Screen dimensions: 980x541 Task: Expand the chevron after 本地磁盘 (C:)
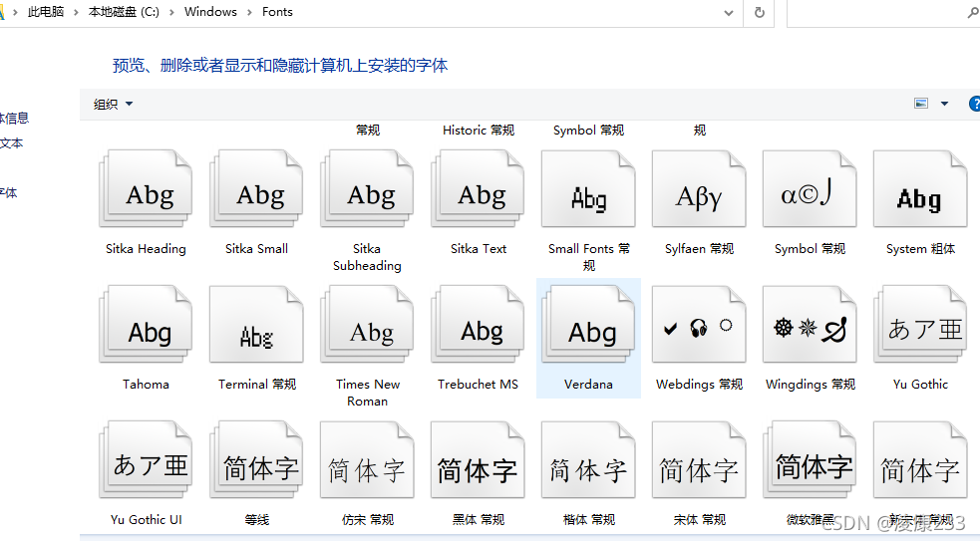point(171,13)
